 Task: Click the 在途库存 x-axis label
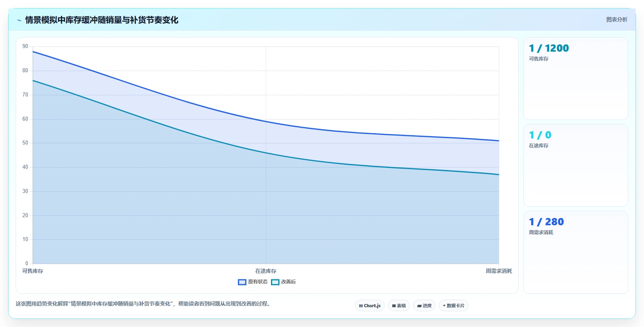pyautogui.click(x=266, y=271)
